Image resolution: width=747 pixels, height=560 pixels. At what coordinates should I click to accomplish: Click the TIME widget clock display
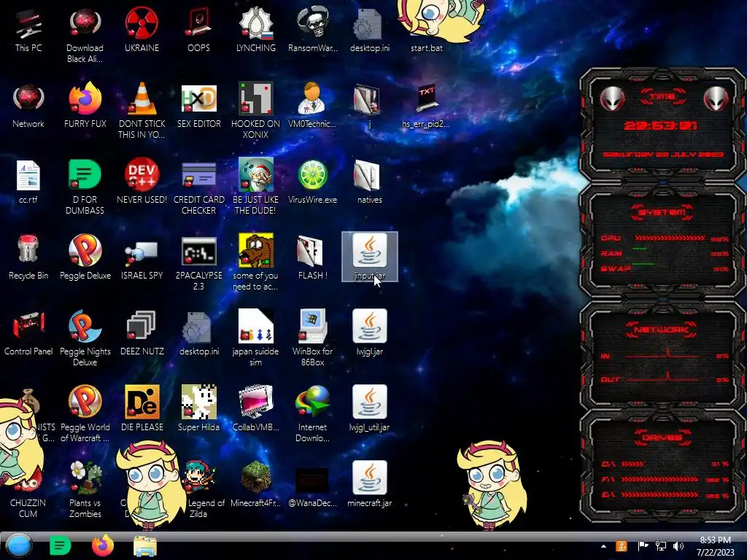(x=661, y=125)
